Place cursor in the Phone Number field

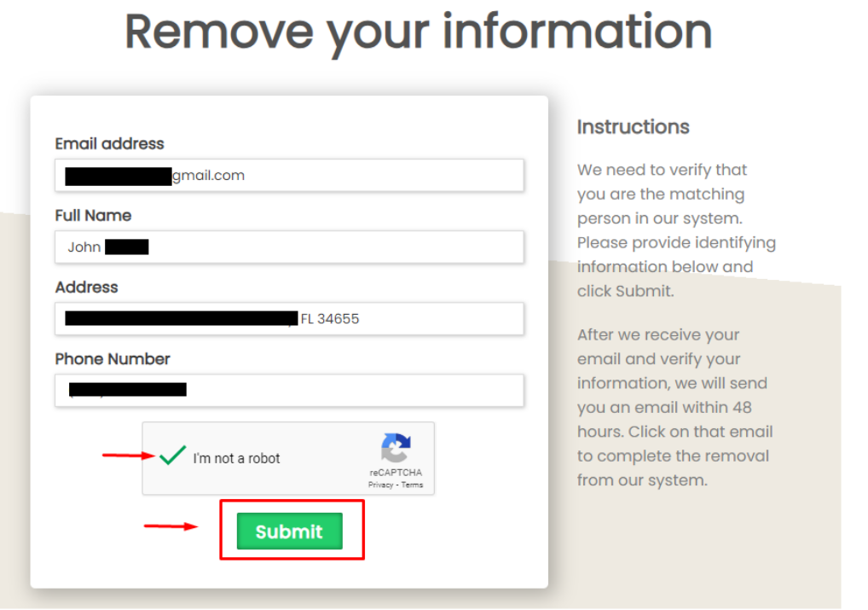[x=290, y=390]
